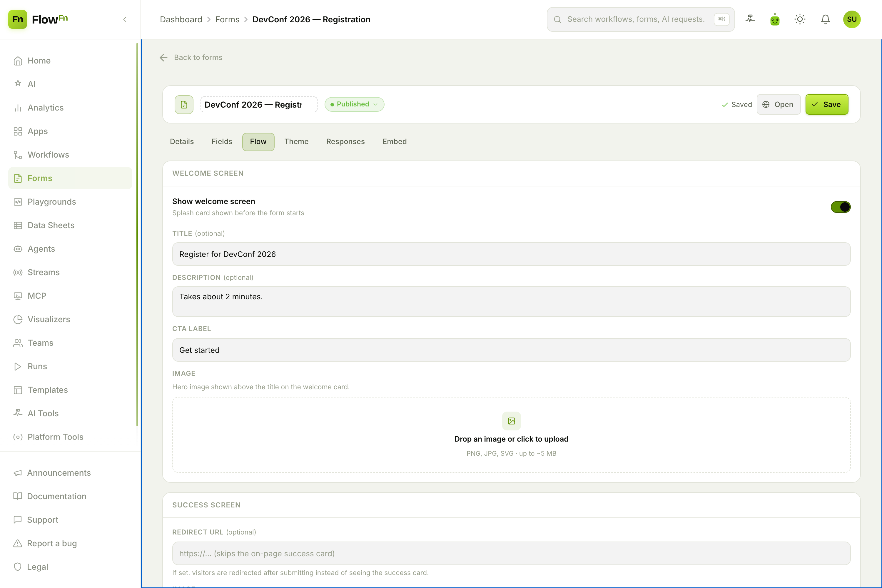Click the Description textarea
This screenshot has height=588, width=882.
[511, 302]
